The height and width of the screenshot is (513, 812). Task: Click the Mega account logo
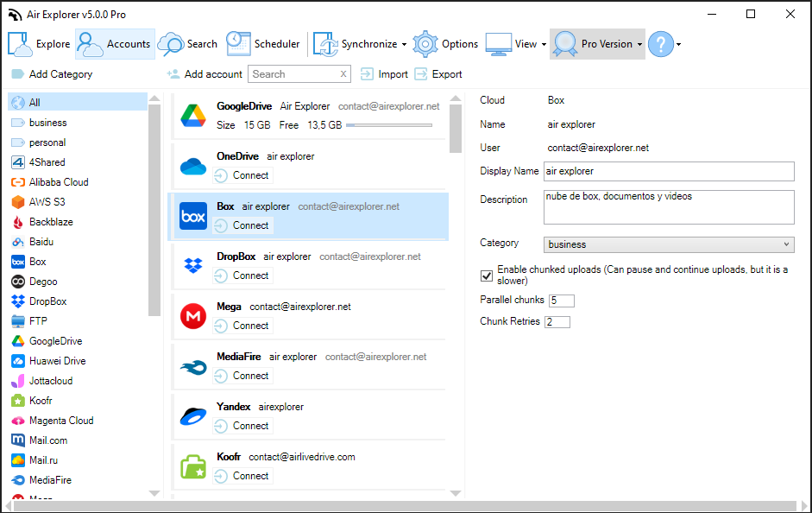coord(193,316)
